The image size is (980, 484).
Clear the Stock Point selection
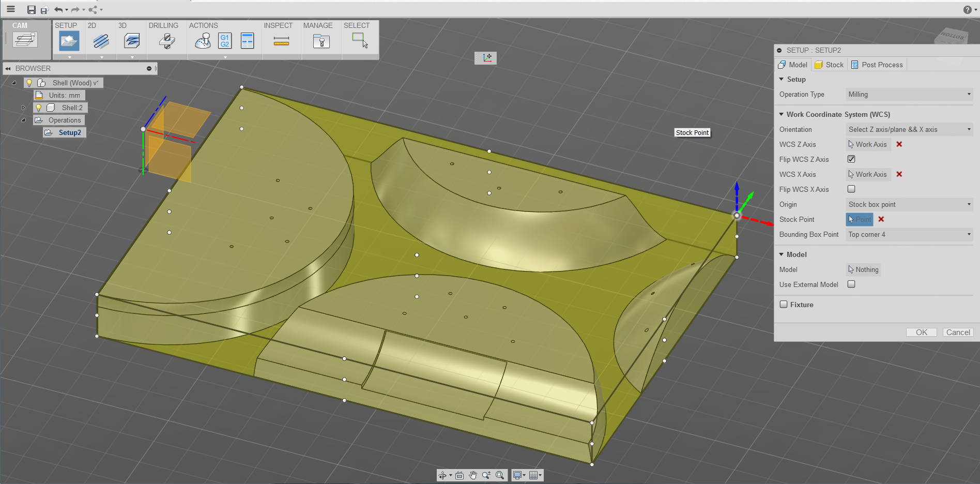[x=881, y=219]
